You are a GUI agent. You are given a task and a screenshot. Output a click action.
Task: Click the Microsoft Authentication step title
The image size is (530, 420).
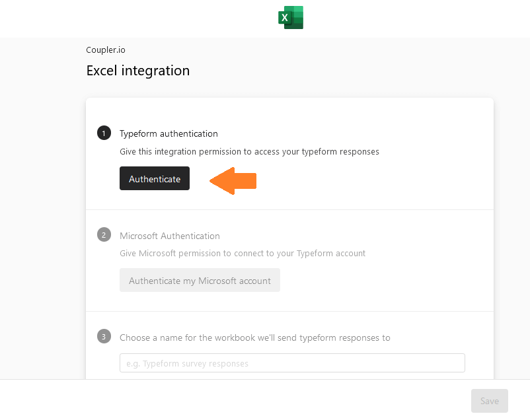click(170, 236)
